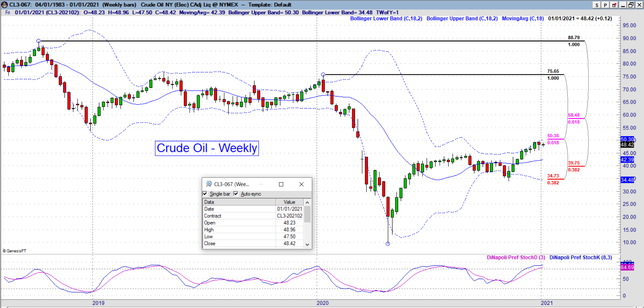Click the P button in chart title bar
Screen dimensions: 644x308
coord(605,5)
